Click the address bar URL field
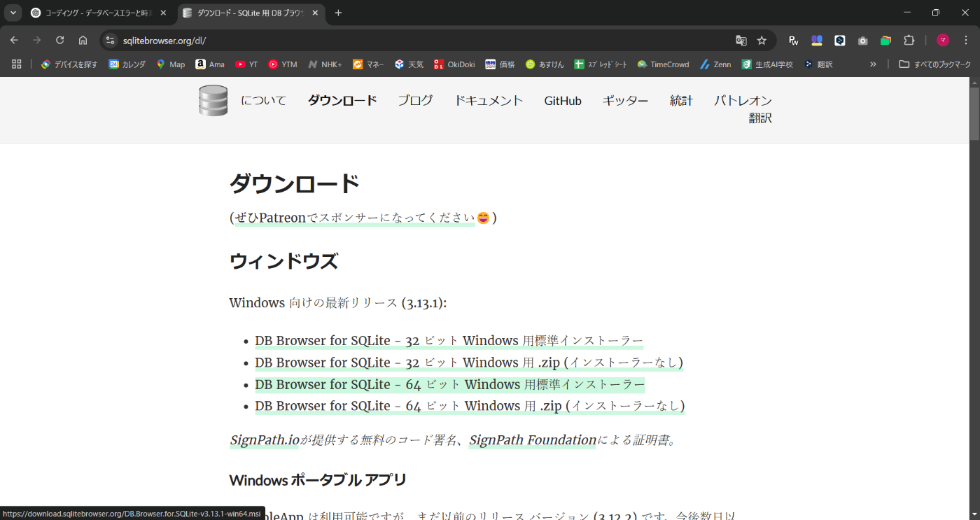980x520 pixels. [x=420, y=41]
